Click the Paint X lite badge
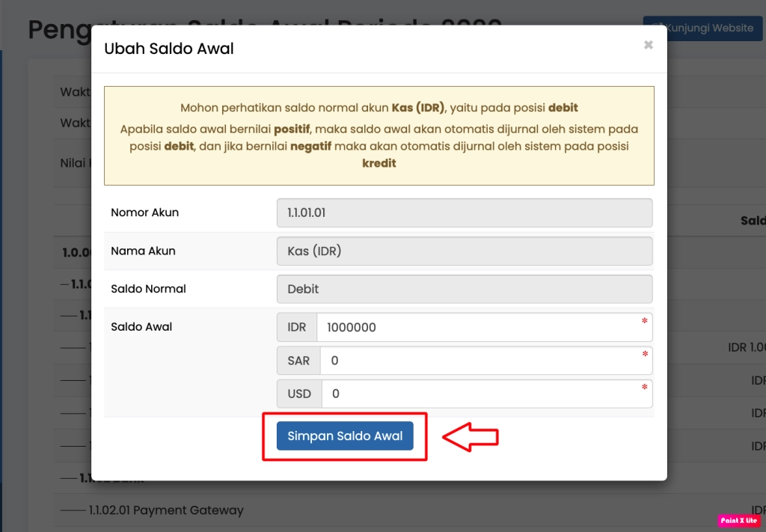766x532 pixels. 739,520
